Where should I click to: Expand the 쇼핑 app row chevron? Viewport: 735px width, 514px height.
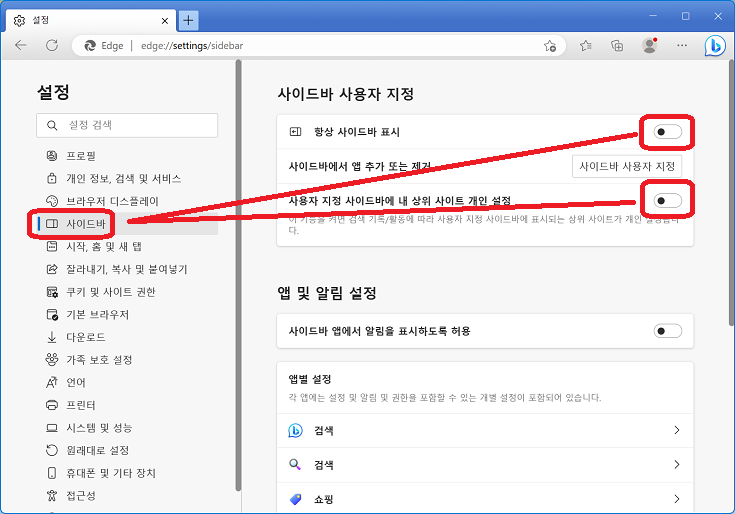[676, 499]
